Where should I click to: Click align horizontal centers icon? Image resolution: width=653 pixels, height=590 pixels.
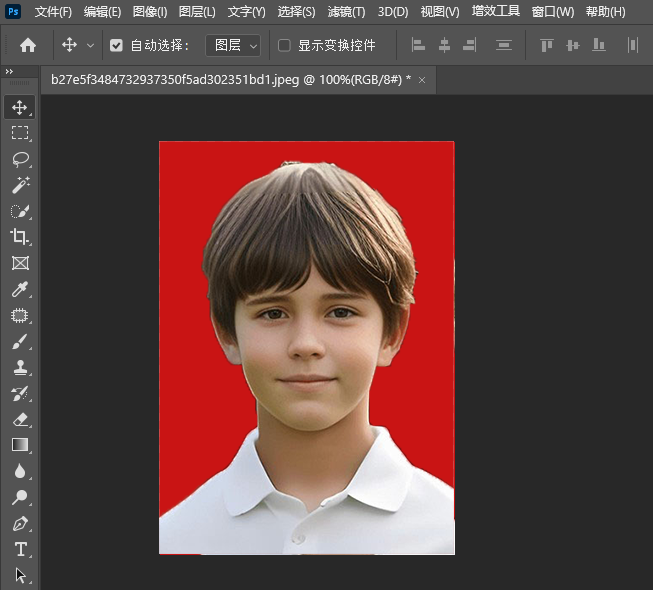(444, 45)
